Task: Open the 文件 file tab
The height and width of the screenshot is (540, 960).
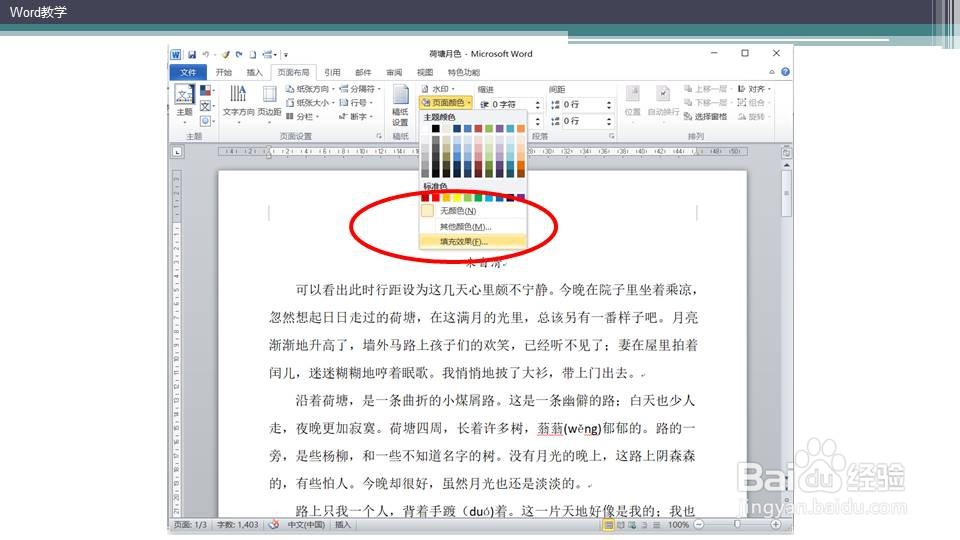Action: click(188, 72)
